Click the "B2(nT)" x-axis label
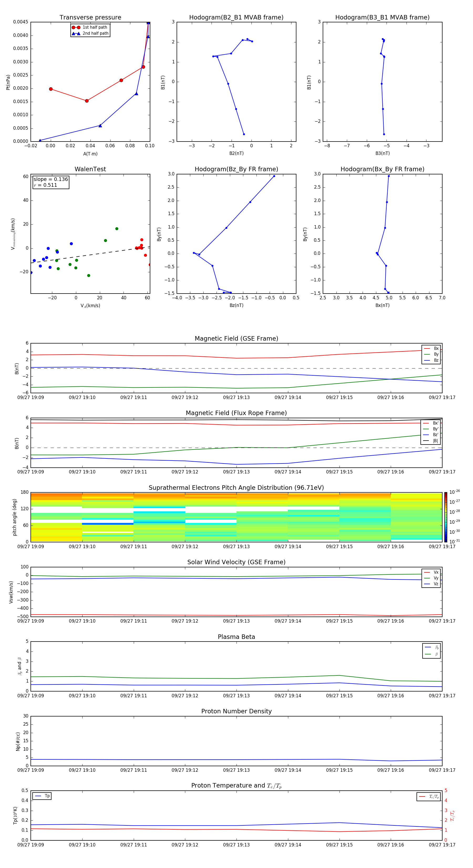Viewport: 473px width, 868px height. coord(236,153)
